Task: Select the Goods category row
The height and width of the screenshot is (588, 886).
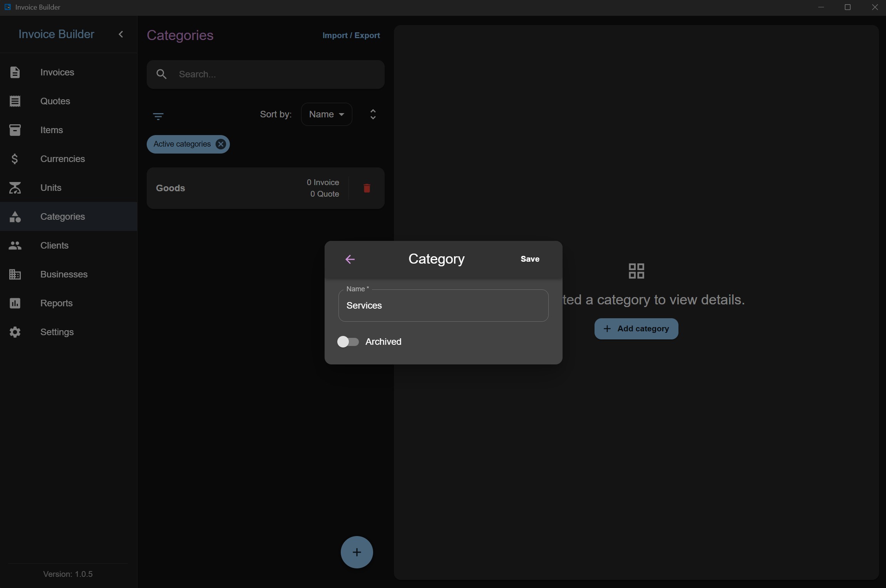Action: pyautogui.click(x=265, y=188)
